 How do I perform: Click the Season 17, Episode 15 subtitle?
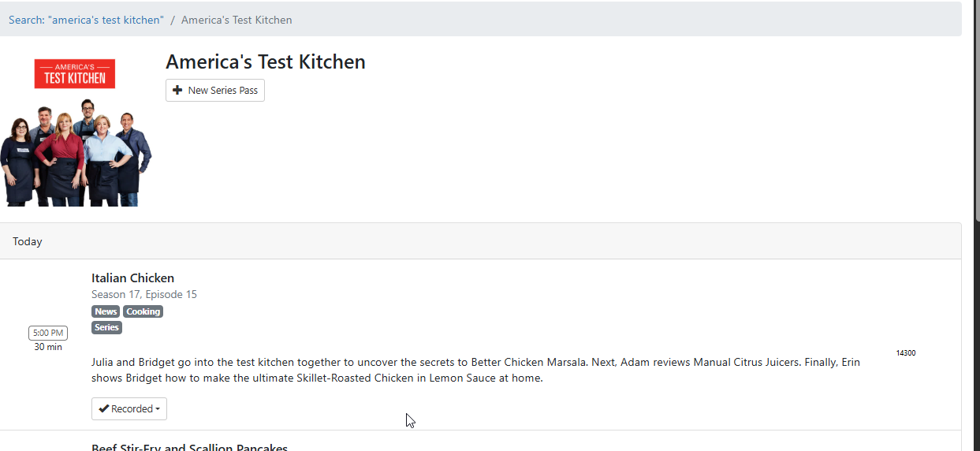click(x=144, y=294)
